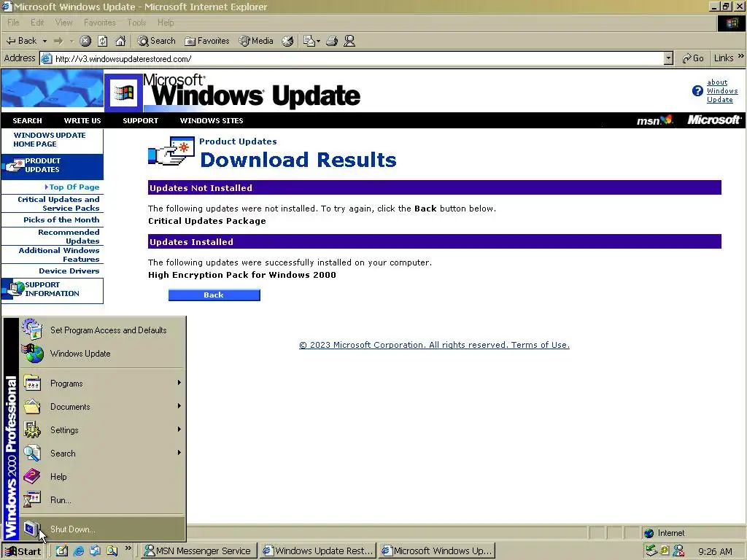The width and height of the screenshot is (747, 560).
Task: Expand the quick launch overflow chevron
Action: 128,548
